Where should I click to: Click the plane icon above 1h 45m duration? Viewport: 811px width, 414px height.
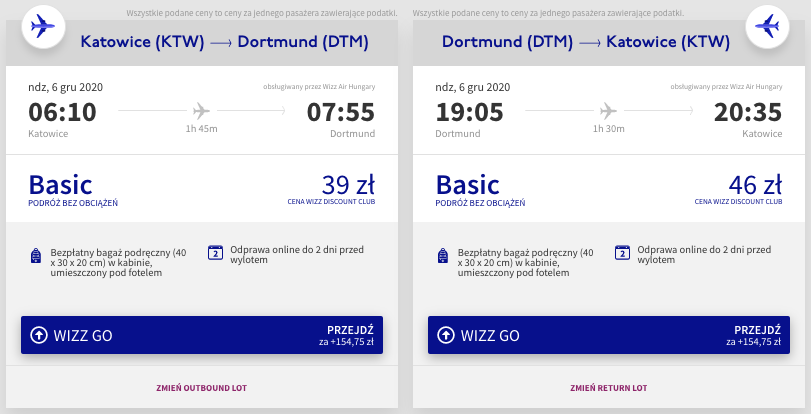coord(202,109)
